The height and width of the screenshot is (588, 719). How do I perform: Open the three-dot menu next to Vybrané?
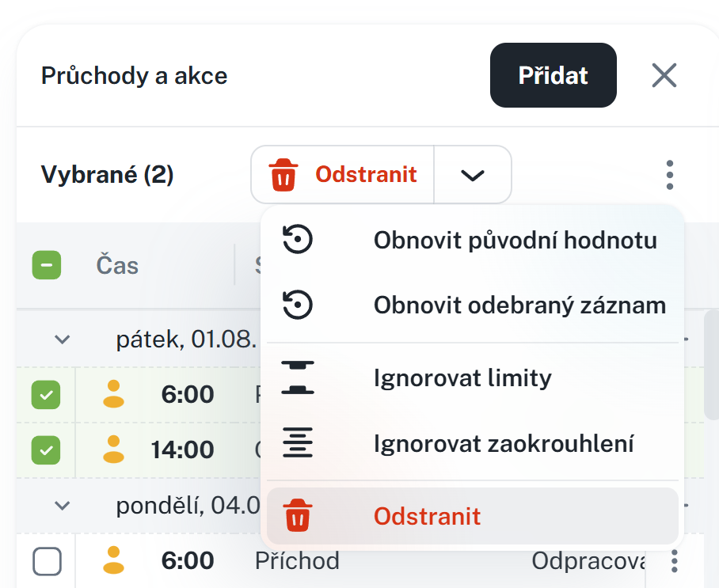point(670,175)
